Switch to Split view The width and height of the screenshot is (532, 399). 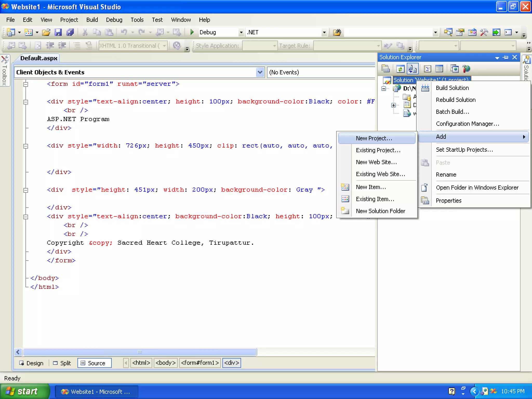tap(62, 363)
